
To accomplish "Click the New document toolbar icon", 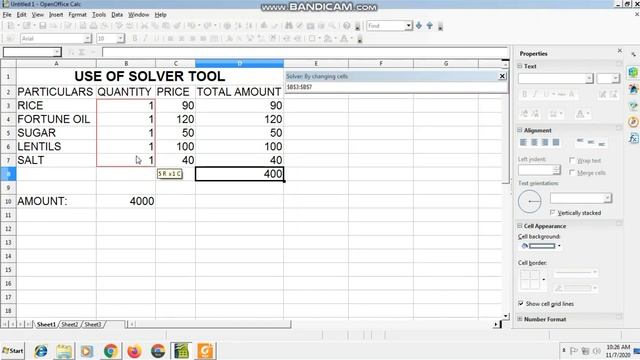I will coord(11,26).
